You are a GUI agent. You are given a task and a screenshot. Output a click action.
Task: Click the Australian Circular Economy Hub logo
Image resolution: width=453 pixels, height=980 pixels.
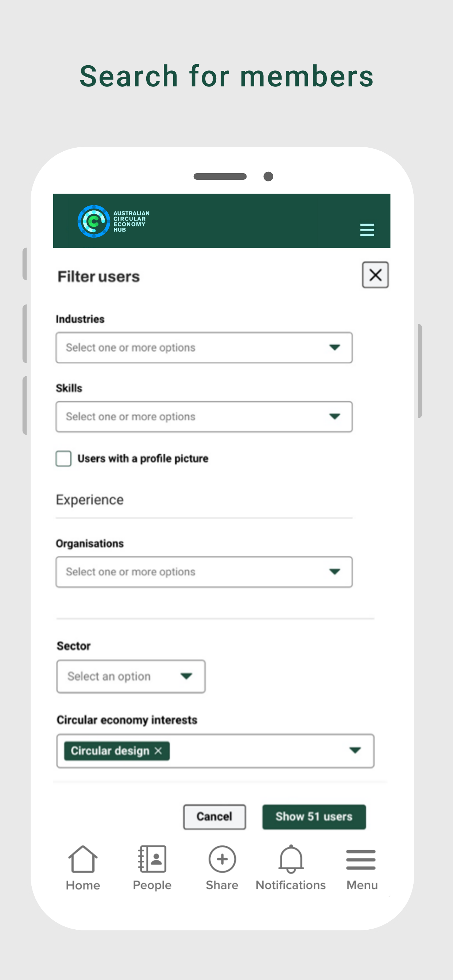pos(113,221)
